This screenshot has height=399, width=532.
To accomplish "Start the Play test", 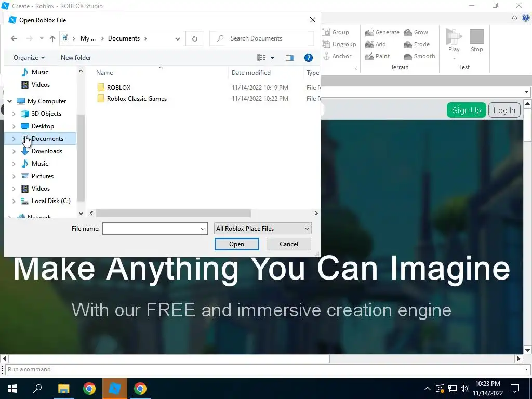I will (x=454, y=40).
